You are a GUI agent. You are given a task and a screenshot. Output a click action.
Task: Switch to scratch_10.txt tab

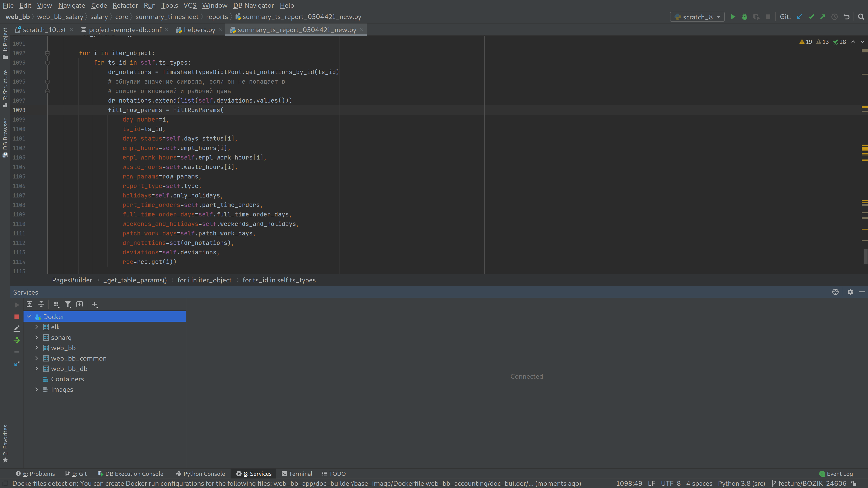tap(44, 30)
